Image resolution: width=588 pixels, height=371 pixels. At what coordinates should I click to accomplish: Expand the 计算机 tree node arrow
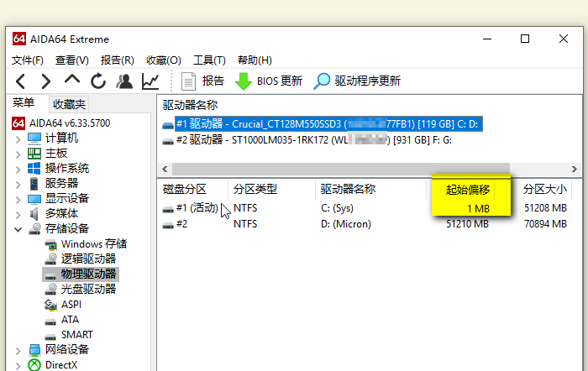18,140
